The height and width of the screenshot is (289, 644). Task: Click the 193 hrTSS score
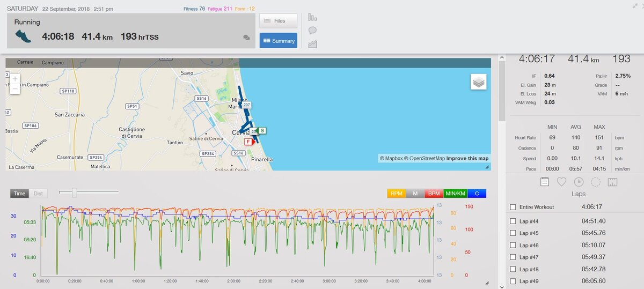tap(140, 36)
